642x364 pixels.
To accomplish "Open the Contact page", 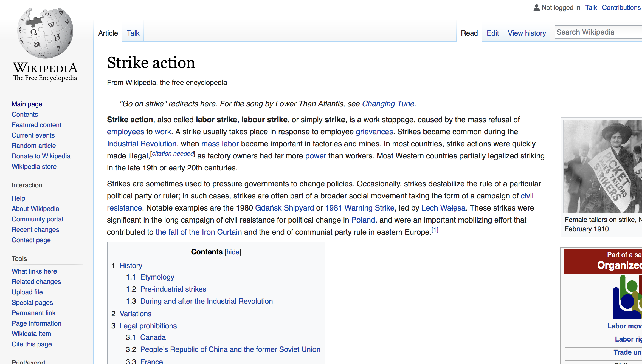I will pyautogui.click(x=31, y=240).
